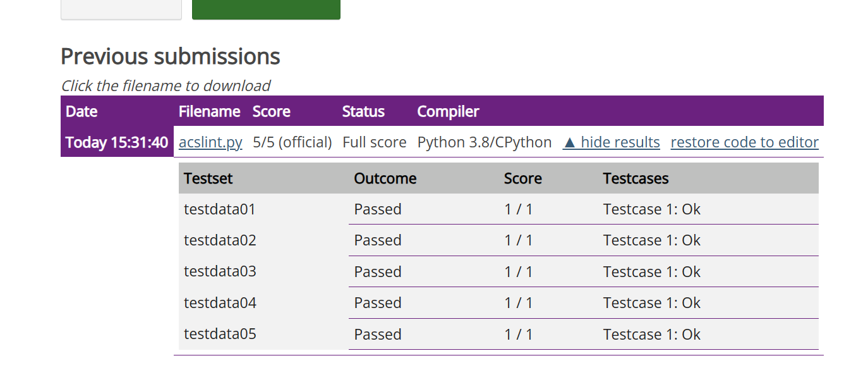The width and height of the screenshot is (868, 389).
Task: Select the testdata01 row
Action: pos(220,209)
